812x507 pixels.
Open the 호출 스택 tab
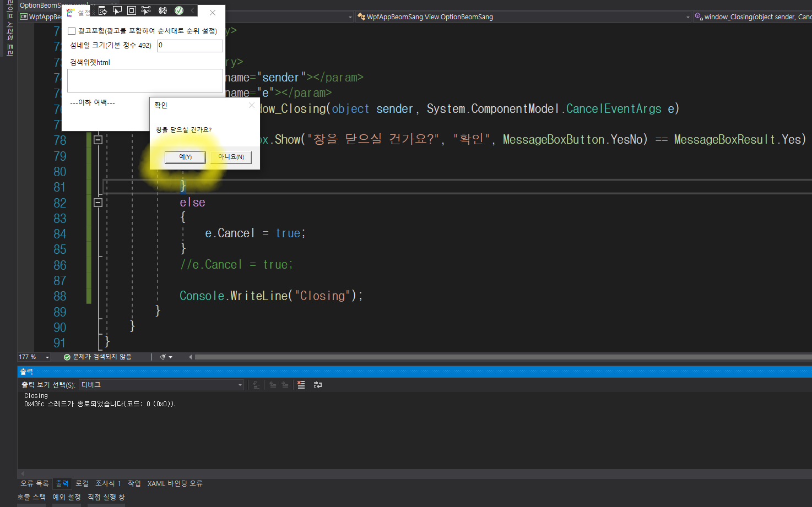(31, 497)
